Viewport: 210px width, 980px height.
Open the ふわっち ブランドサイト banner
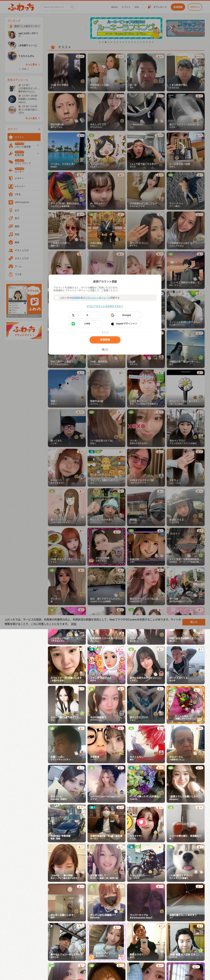coord(24,330)
